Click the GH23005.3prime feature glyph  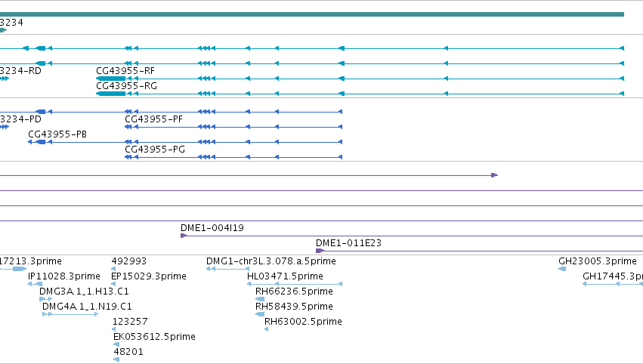click(562, 269)
